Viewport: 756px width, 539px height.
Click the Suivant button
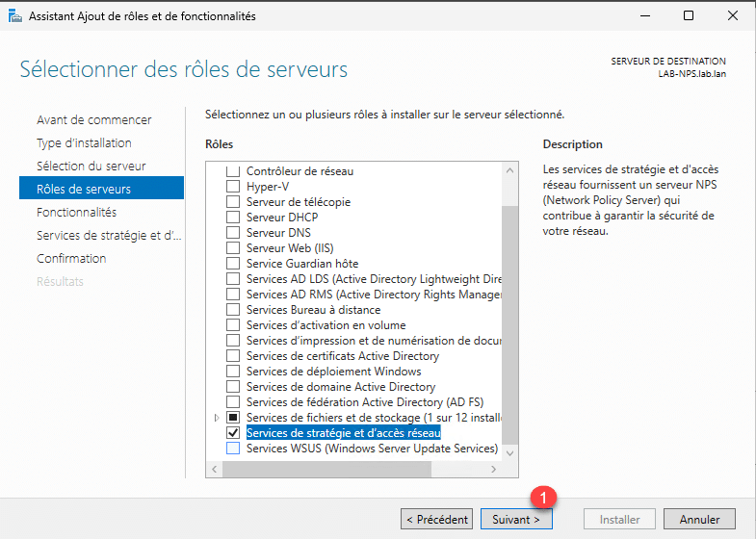click(x=516, y=519)
